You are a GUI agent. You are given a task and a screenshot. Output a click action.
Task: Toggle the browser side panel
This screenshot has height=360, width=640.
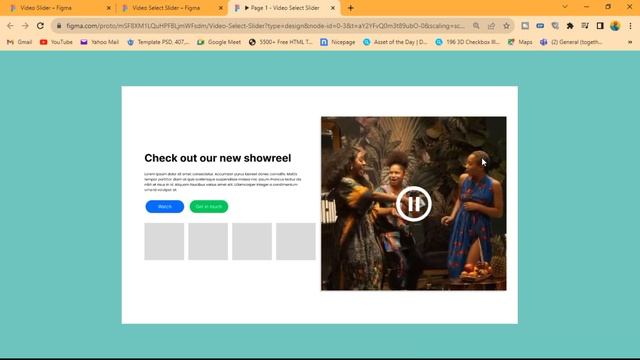(x=600, y=26)
